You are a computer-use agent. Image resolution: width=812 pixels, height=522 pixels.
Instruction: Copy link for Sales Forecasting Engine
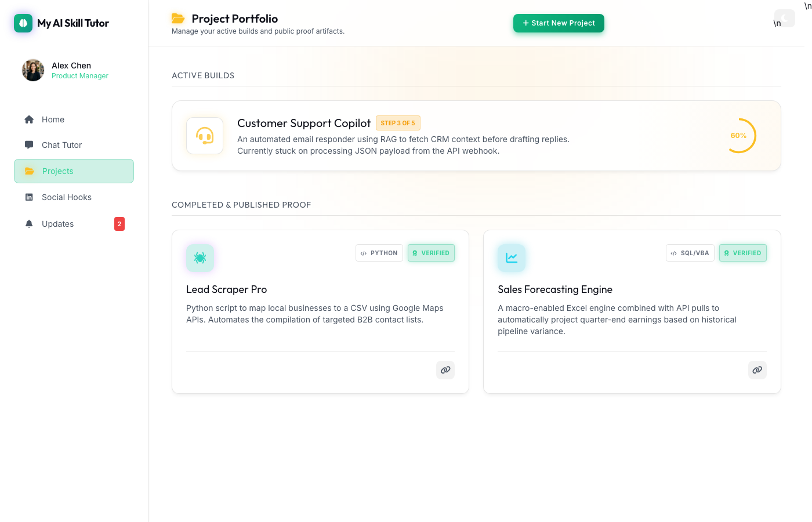coord(757,370)
